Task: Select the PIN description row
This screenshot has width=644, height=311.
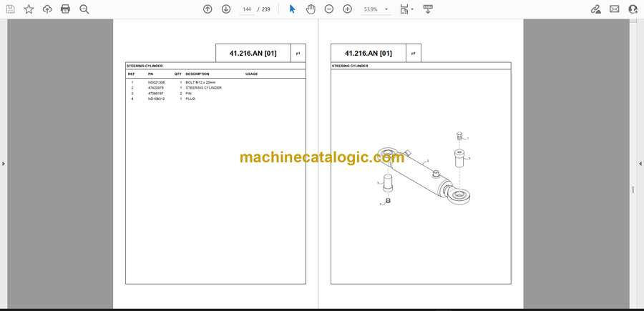Action: click(x=189, y=94)
